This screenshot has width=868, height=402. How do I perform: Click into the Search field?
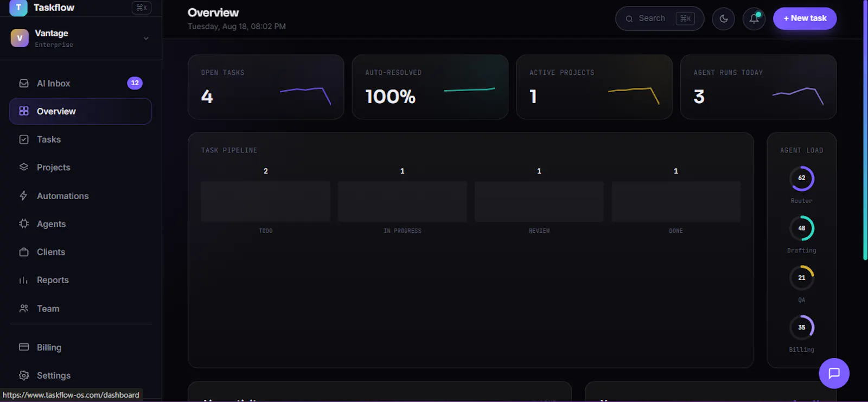[660, 18]
